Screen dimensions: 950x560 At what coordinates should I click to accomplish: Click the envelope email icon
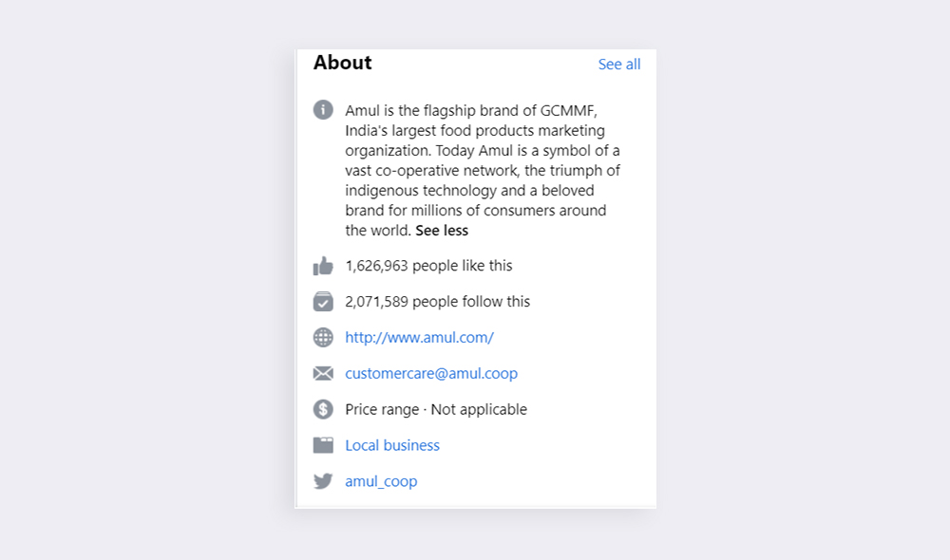tap(323, 373)
